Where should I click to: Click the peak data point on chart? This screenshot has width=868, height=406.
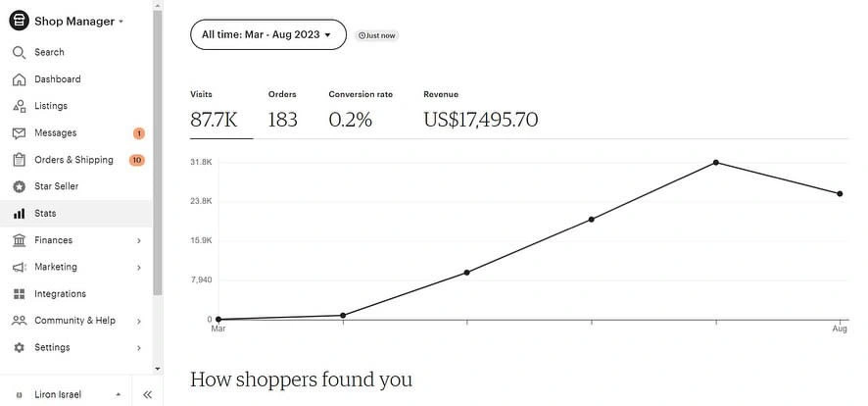point(716,162)
